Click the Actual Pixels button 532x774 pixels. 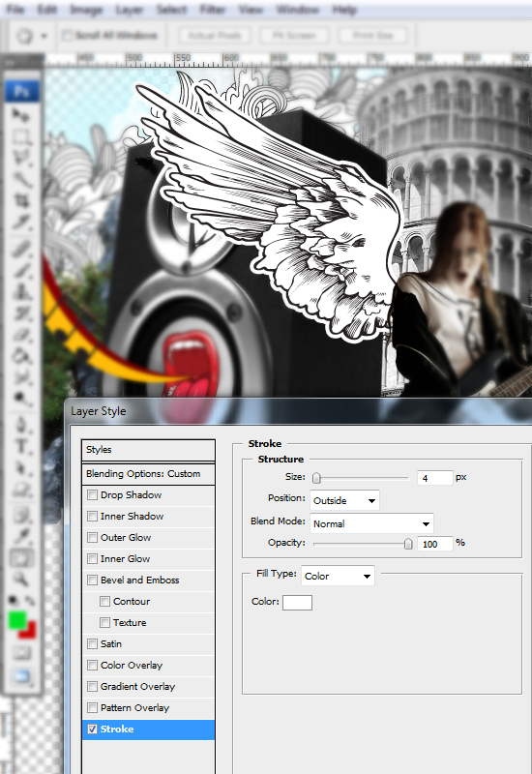214,35
